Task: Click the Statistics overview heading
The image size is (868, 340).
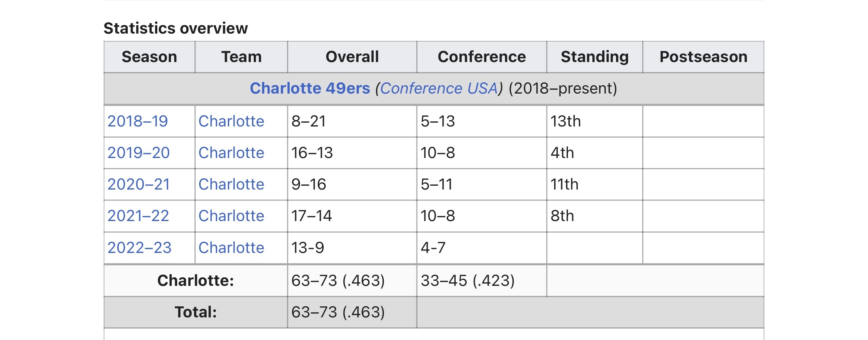Action: pyautogui.click(x=176, y=28)
